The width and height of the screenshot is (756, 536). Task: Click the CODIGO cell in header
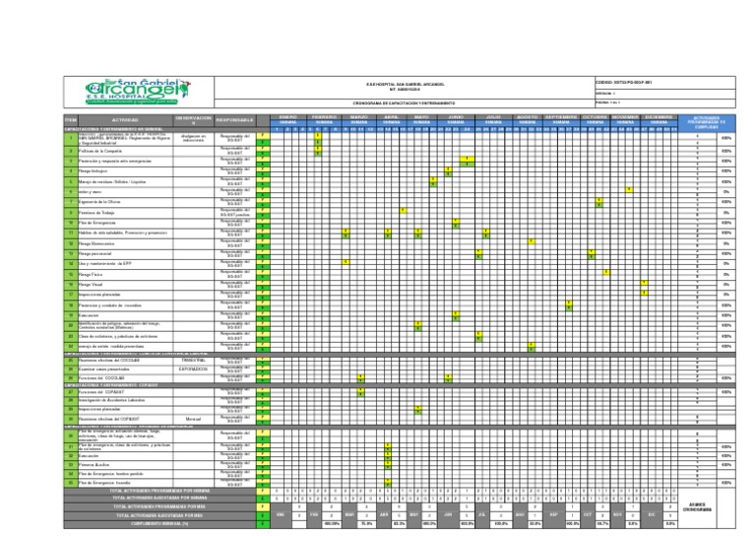(x=665, y=83)
